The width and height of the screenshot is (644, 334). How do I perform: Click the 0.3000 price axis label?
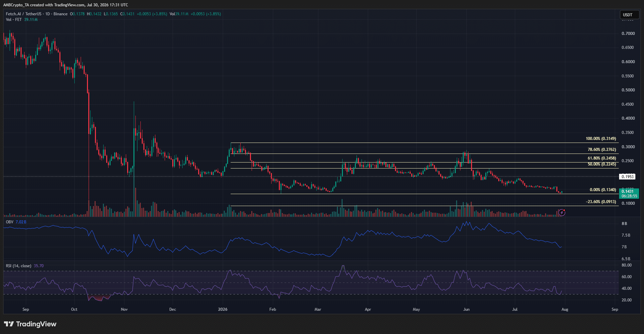(628, 147)
